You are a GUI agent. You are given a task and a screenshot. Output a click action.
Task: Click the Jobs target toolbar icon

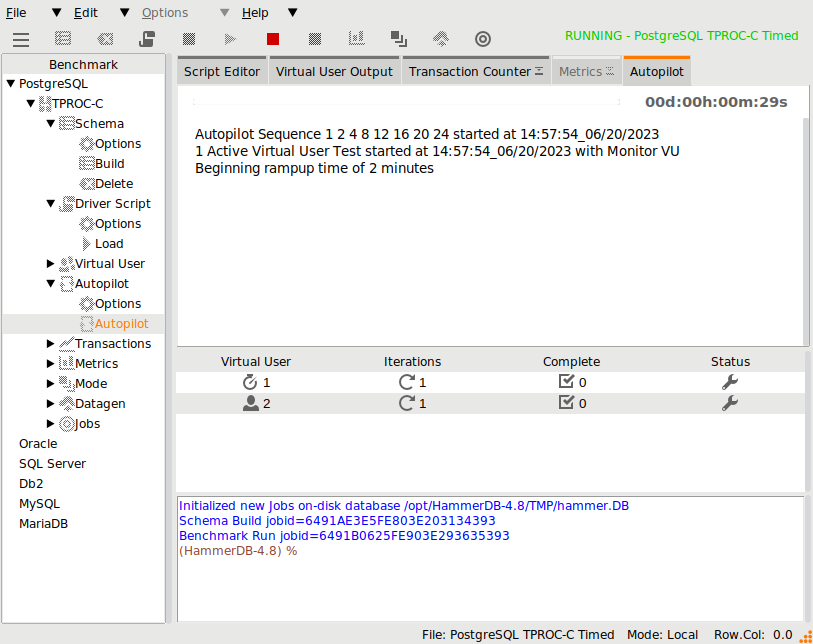coord(483,39)
